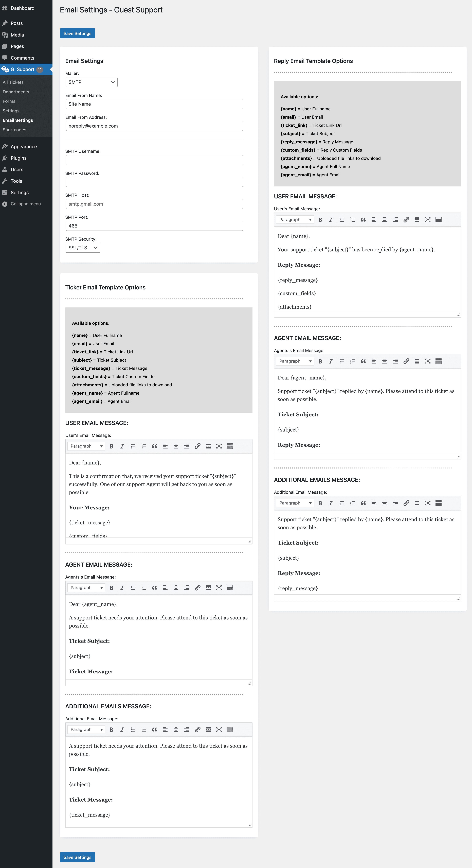Click Insert Read More tag in Reply Agents's Email toolbar
This screenshot has height=868, width=472.
tap(417, 361)
